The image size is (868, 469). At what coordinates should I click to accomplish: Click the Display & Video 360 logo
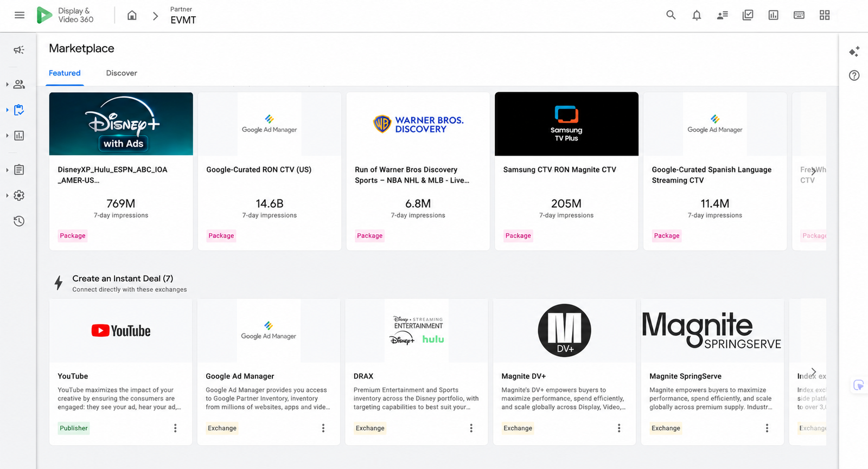pyautogui.click(x=65, y=15)
